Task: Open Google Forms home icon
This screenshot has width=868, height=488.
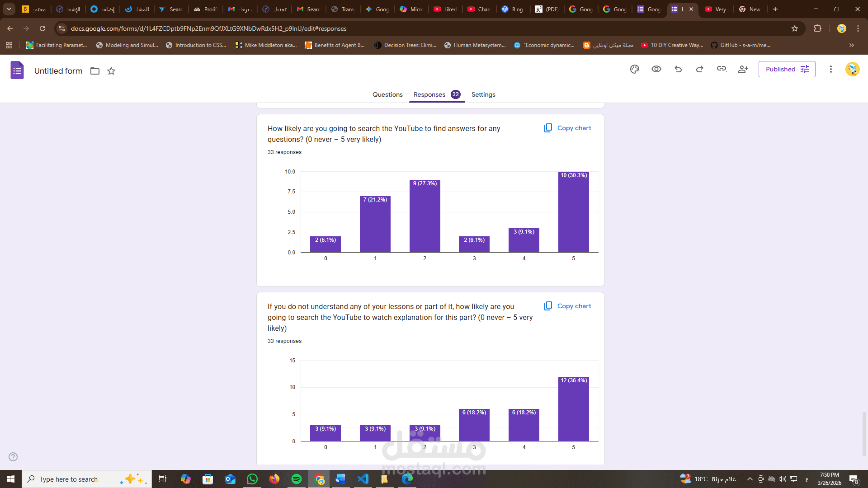Action: [x=17, y=70]
